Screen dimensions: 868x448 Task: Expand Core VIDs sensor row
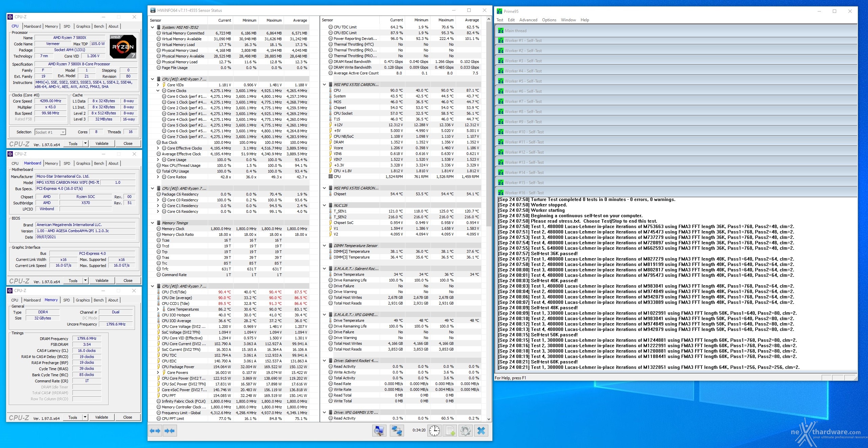[158, 85]
